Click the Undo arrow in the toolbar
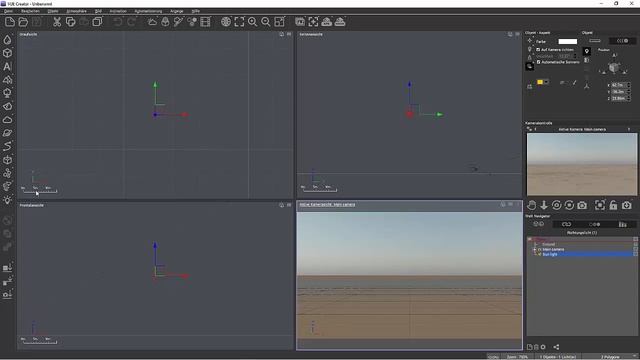Screen dimensions: 640x360 click(118, 22)
